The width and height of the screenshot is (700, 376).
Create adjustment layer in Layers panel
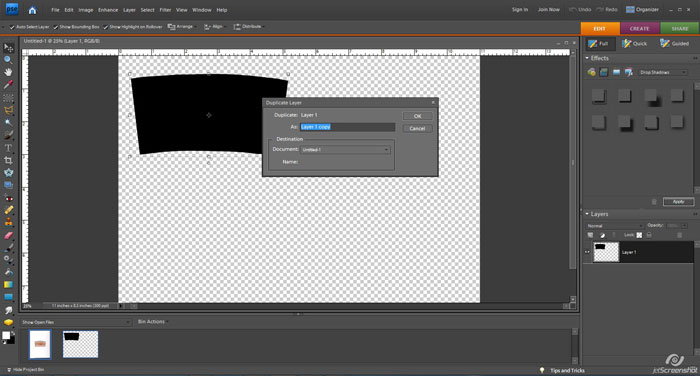[x=602, y=235]
